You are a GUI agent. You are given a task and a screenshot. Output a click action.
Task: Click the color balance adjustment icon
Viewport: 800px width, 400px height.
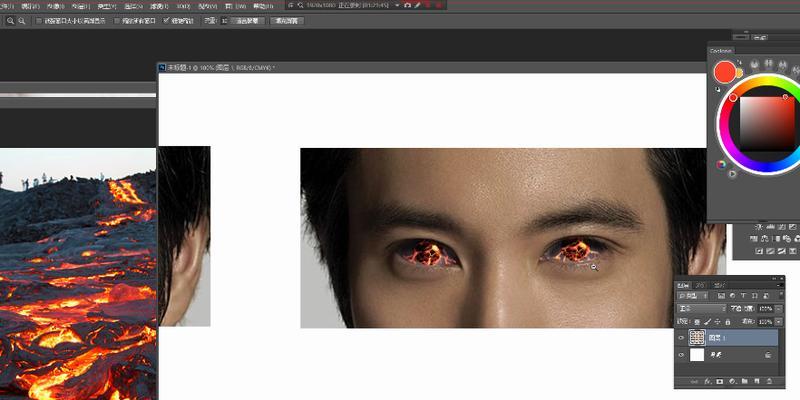[764, 239]
